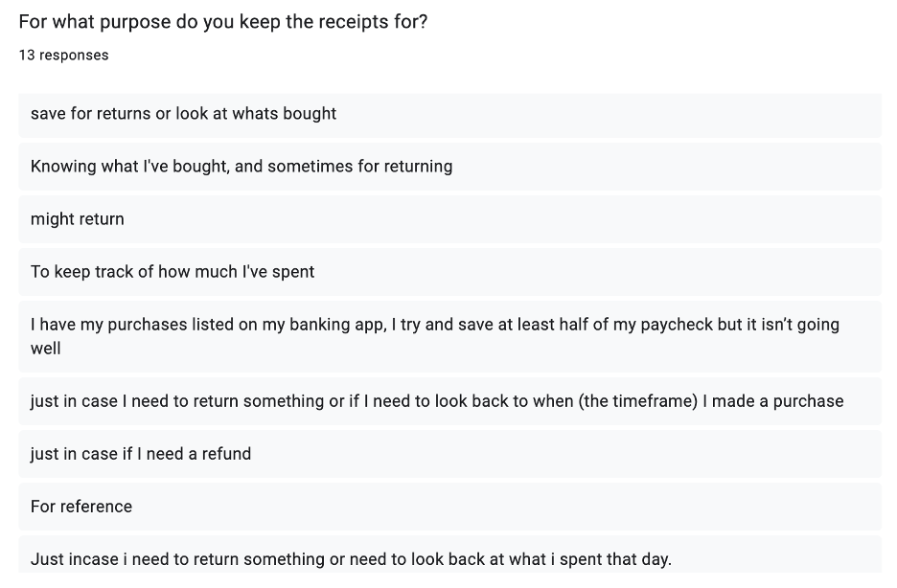Click the word 'well' in banking response

[x=46, y=349]
